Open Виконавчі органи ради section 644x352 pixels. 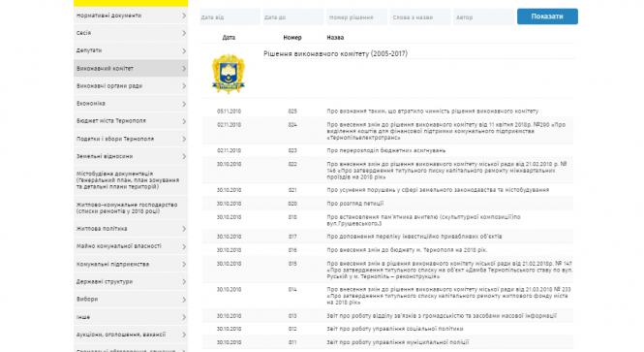[x=131, y=86]
